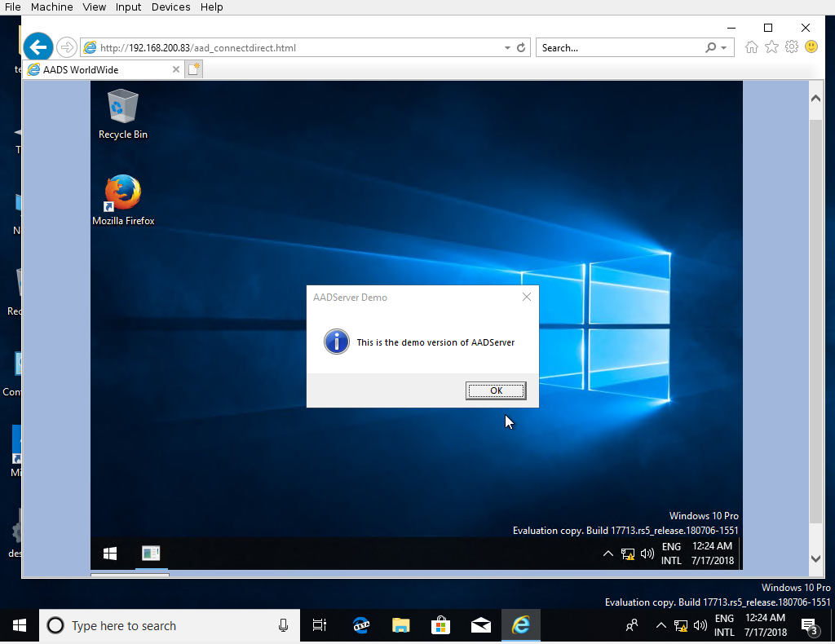Viewport: 835px width, 644px height.
Task: Open the Tools gear icon in browser
Action: point(791,47)
